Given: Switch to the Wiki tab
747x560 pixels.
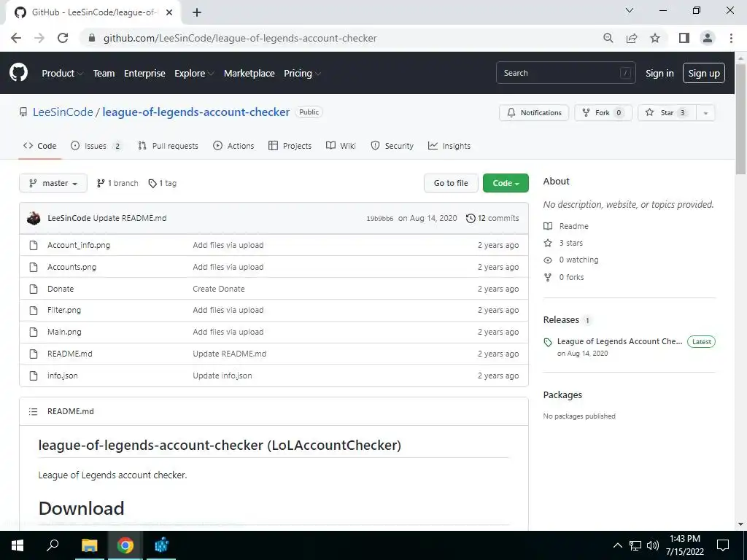Looking at the screenshot, I should click(x=341, y=146).
